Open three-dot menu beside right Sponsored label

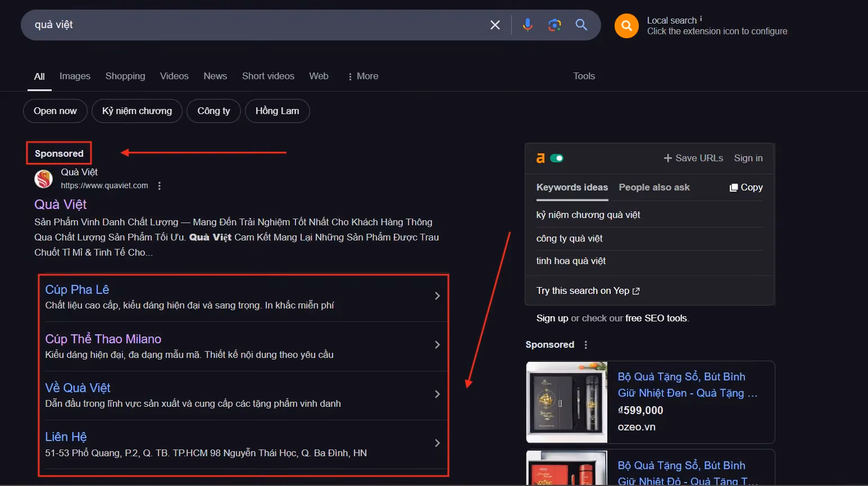tap(586, 345)
